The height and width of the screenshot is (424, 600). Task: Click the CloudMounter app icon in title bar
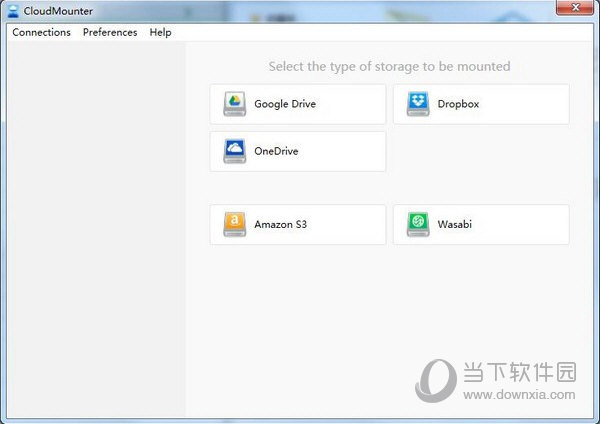click(x=13, y=11)
